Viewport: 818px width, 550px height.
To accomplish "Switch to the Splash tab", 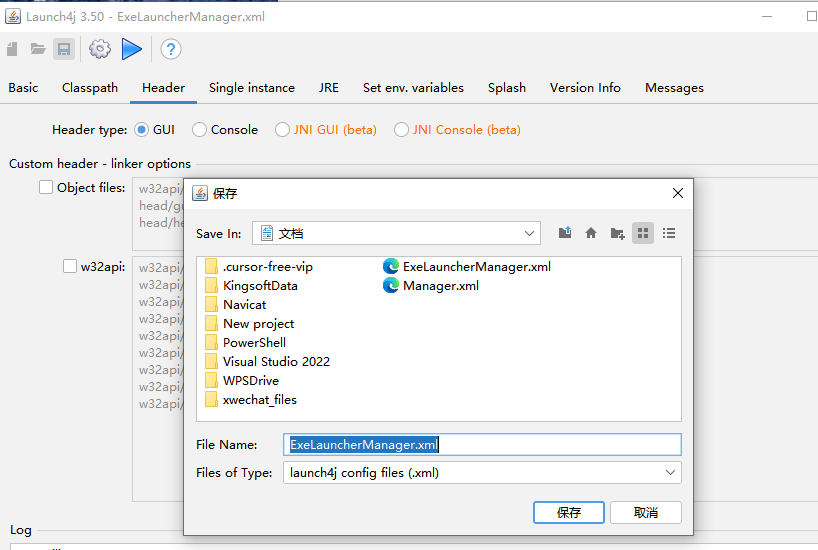I will point(507,88).
